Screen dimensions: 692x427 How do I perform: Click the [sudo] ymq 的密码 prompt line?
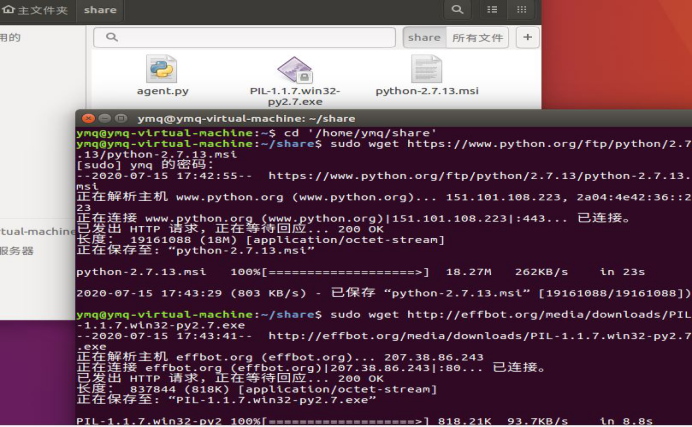click(x=145, y=165)
